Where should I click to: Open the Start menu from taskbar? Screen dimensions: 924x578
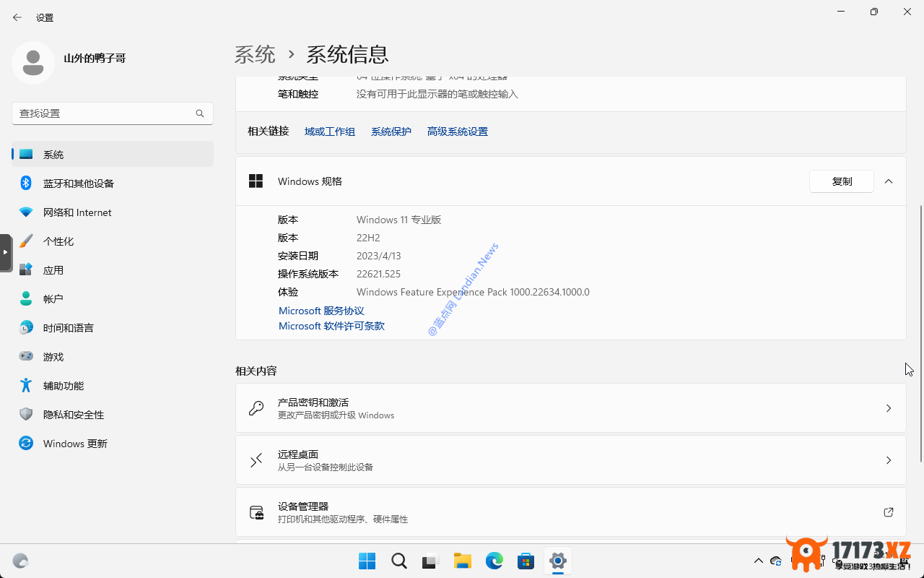pos(367,561)
